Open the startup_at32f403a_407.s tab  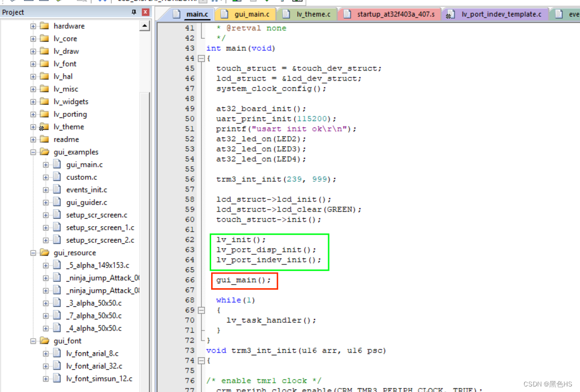[x=391, y=14]
